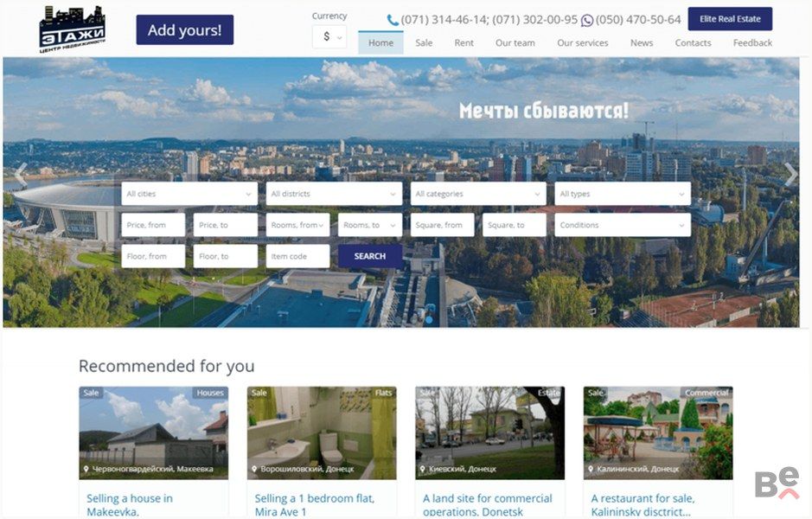Click the location pin on the Киевский listing
This screenshot has height=519, width=812.
(423, 469)
